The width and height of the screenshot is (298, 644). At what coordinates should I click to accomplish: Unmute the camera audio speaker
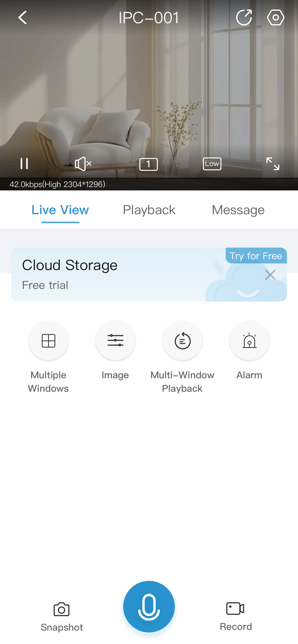point(83,164)
